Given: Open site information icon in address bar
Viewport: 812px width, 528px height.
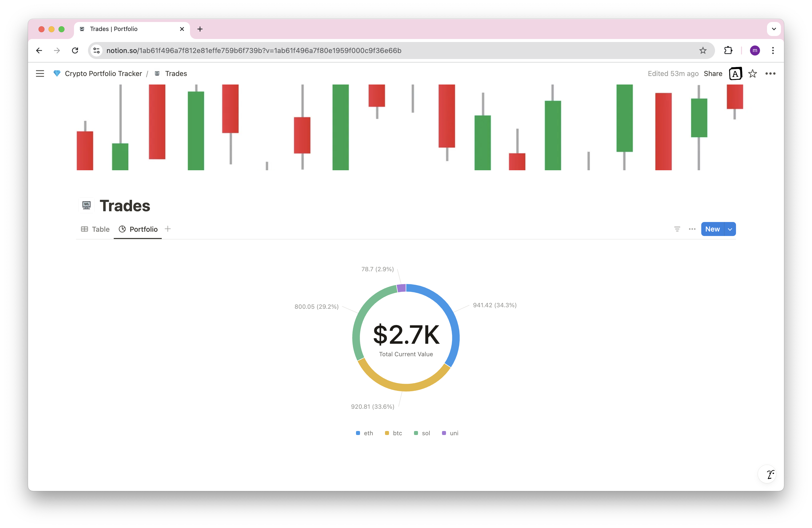Looking at the screenshot, I should point(96,50).
